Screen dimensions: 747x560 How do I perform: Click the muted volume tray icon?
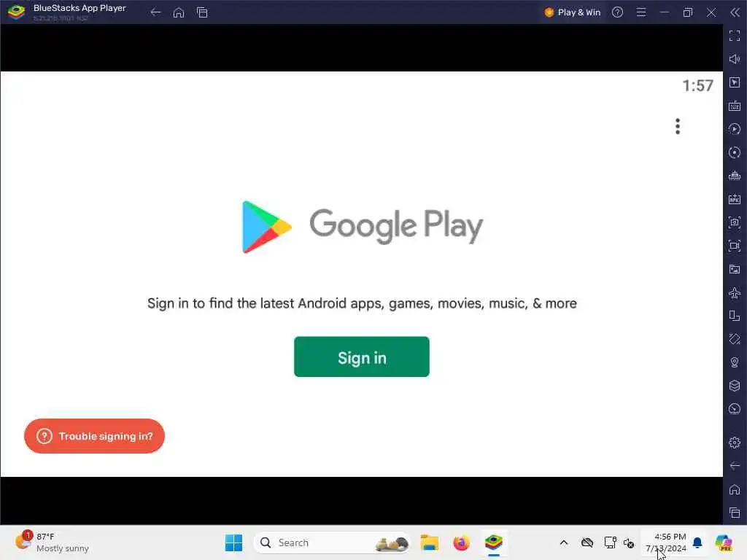pyautogui.click(x=629, y=542)
